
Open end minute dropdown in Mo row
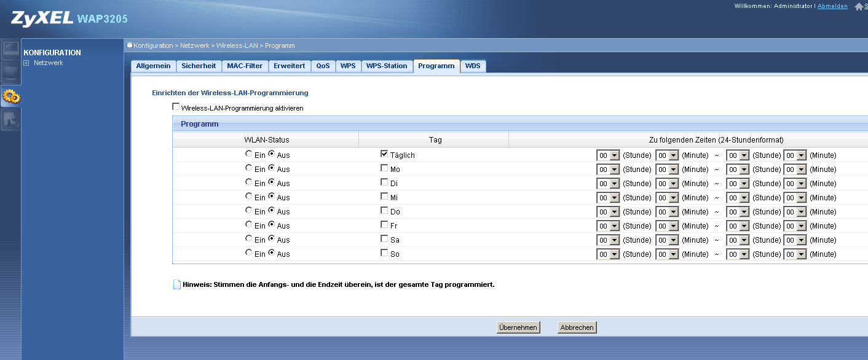tap(795, 170)
